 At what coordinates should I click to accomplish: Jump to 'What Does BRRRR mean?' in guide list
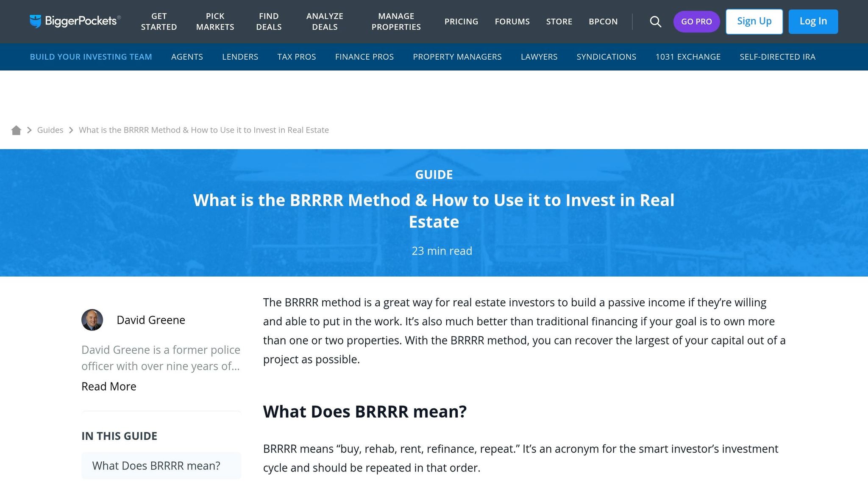161,466
